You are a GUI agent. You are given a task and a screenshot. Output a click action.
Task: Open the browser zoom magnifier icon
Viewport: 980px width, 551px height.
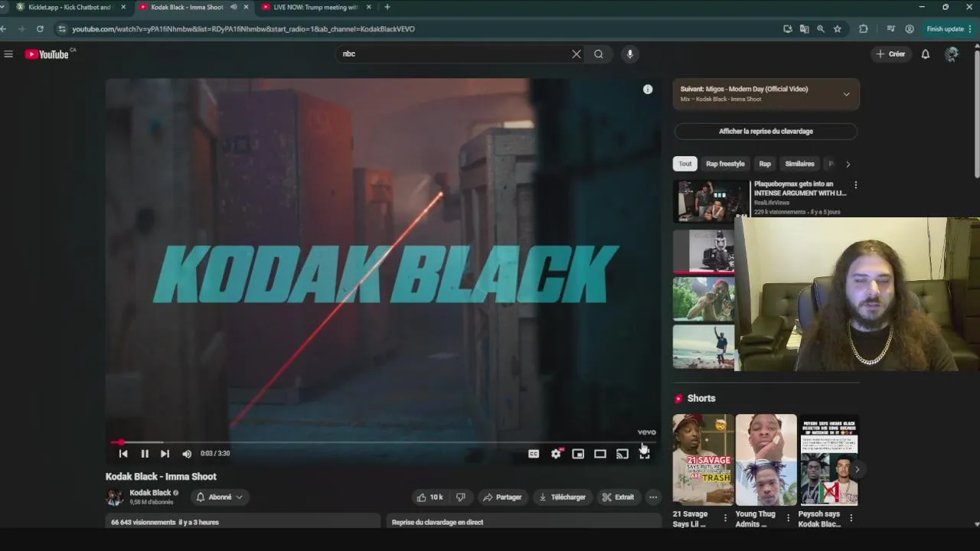[821, 29]
